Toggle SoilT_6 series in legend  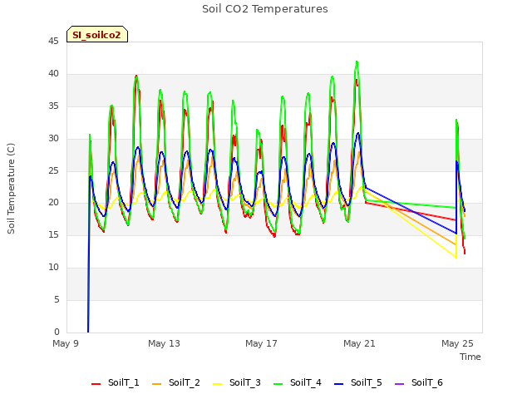pyautogui.click(x=419, y=382)
